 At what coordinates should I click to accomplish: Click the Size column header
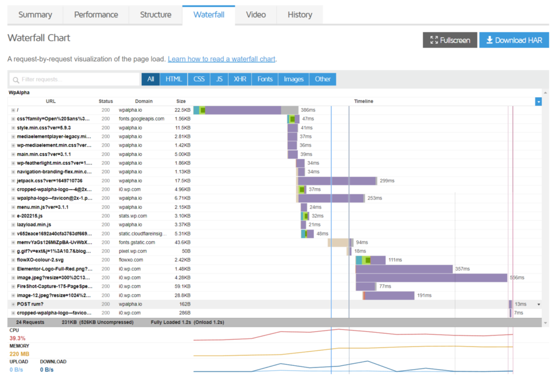[x=181, y=102]
